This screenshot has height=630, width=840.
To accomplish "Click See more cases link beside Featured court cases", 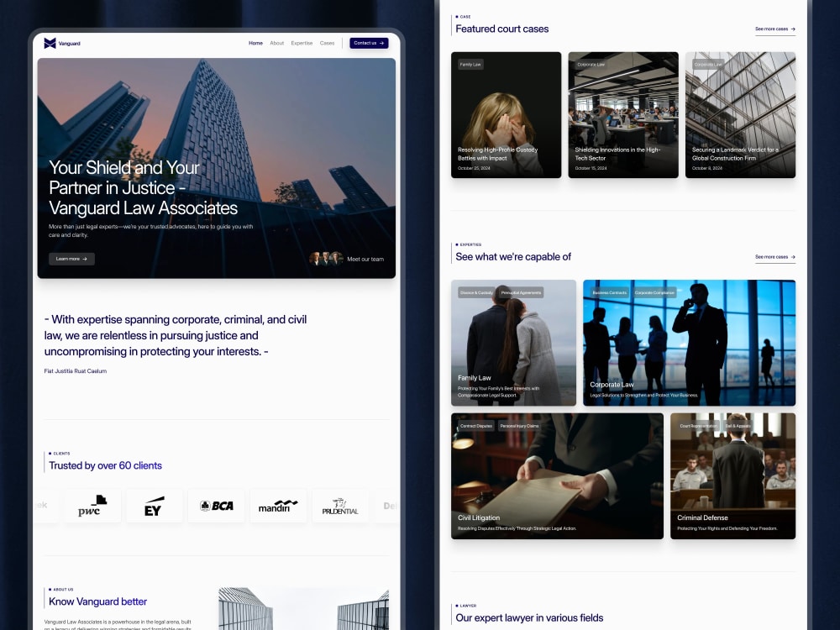I will 775,29.
